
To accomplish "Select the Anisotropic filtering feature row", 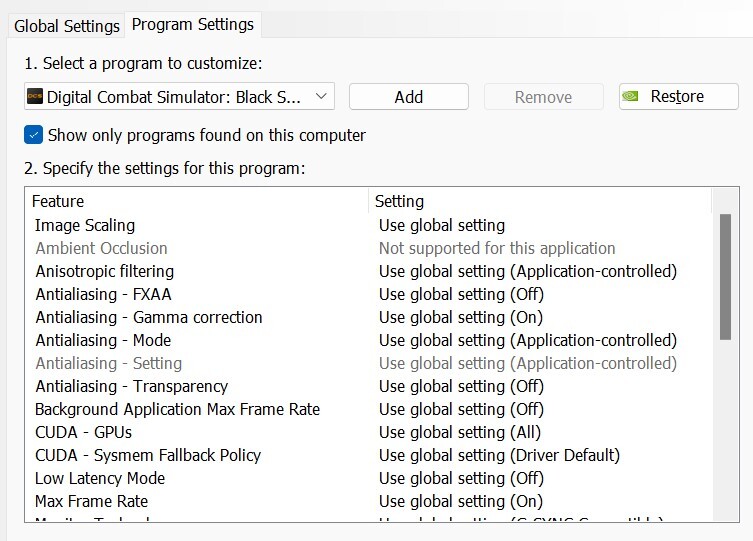I will (369, 271).
